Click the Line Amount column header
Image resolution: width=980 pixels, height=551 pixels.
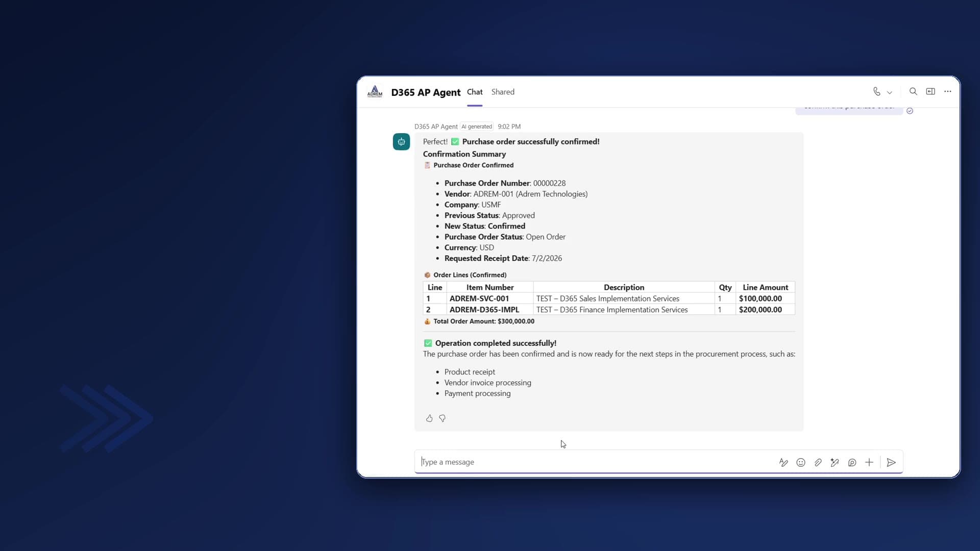[x=765, y=288]
